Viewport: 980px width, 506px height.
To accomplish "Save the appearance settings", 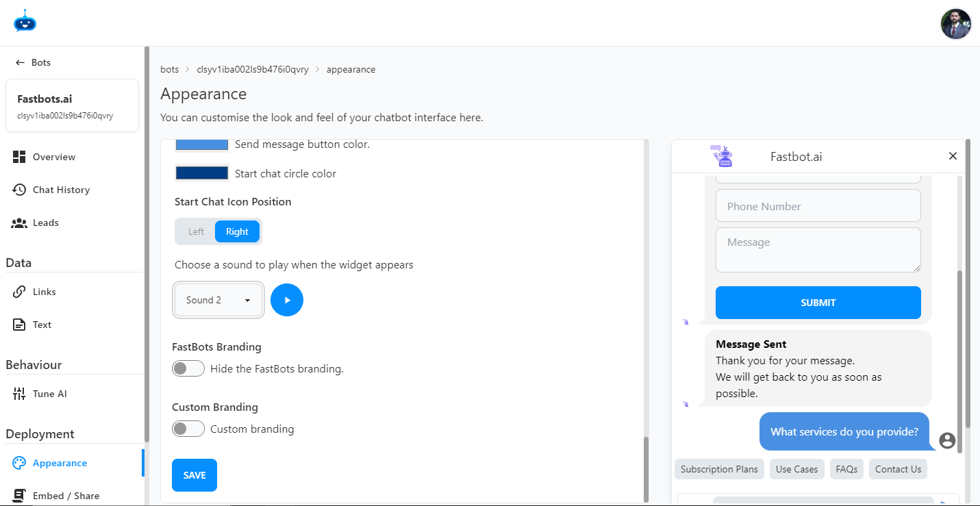I will tap(194, 475).
